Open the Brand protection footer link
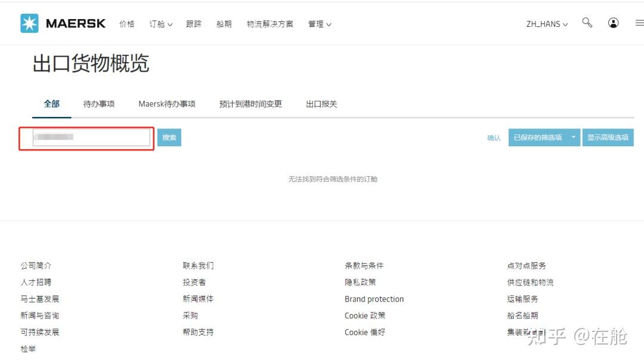The image size is (644, 363). click(374, 299)
